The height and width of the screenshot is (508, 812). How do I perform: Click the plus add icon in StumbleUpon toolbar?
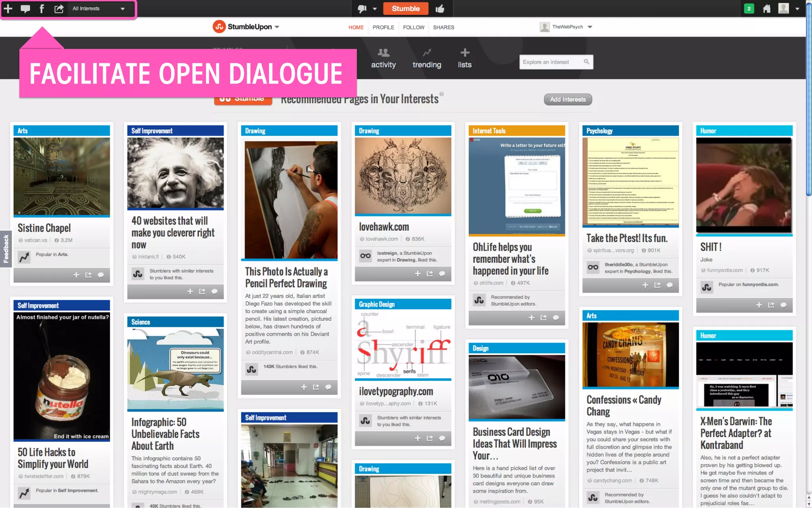8,8
